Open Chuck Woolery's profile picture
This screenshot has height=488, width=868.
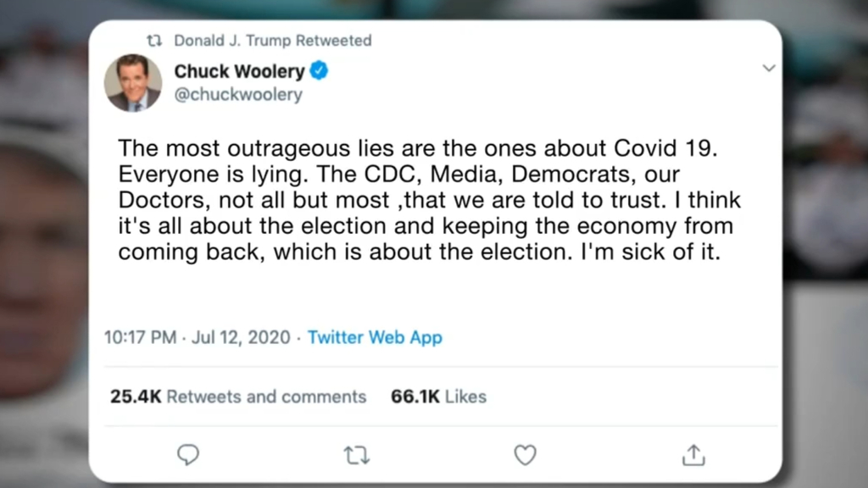pyautogui.click(x=133, y=83)
